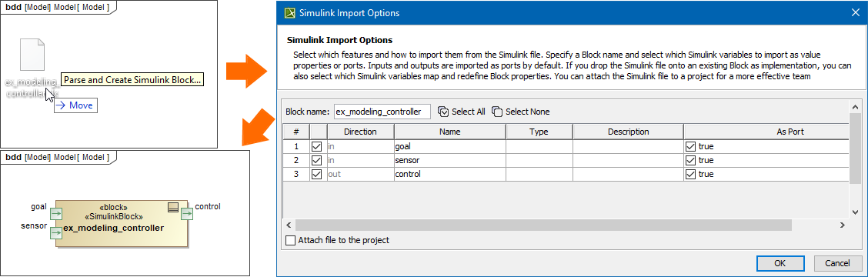Click the down arrow of vertical scrollbar

(855, 212)
